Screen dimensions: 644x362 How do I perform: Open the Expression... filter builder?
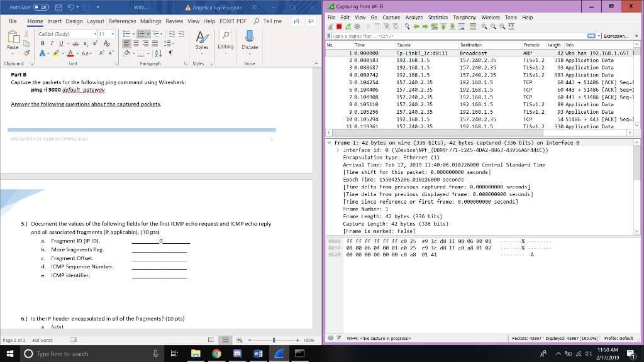coord(616,36)
